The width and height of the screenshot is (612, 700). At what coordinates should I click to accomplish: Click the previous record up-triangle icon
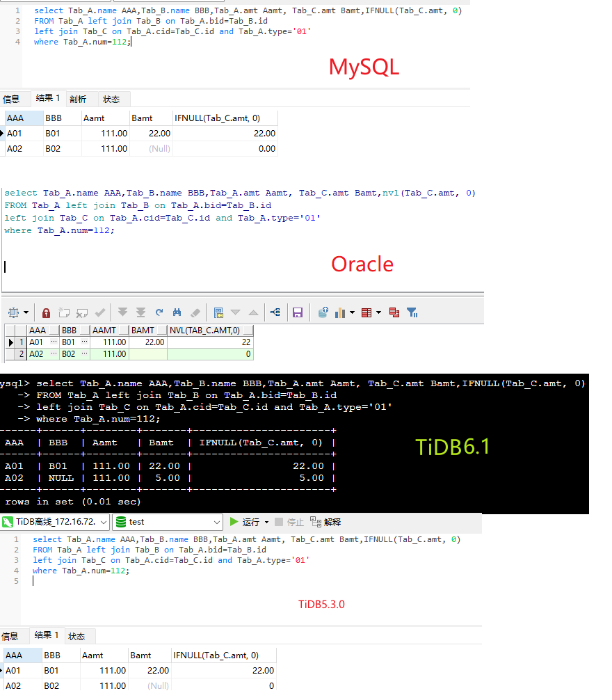253,312
